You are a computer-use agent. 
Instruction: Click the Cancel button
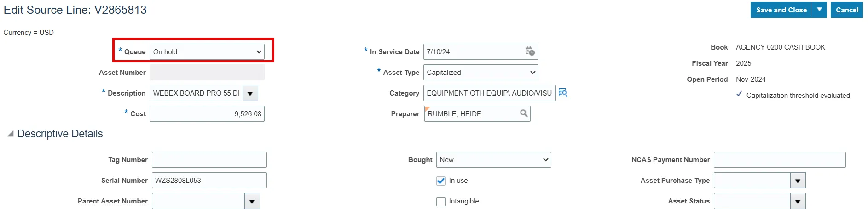(846, 10)
